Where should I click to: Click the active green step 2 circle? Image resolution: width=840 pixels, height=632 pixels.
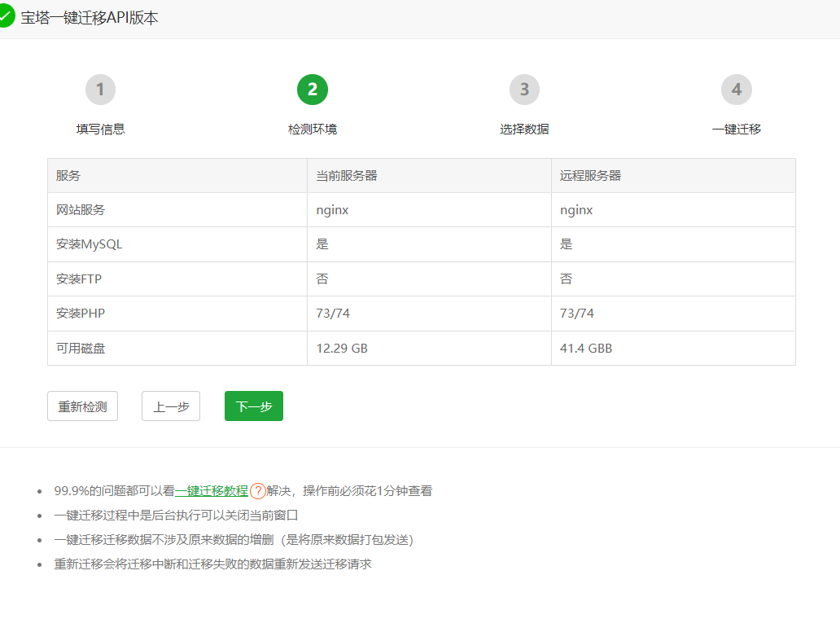coord(313,90)
